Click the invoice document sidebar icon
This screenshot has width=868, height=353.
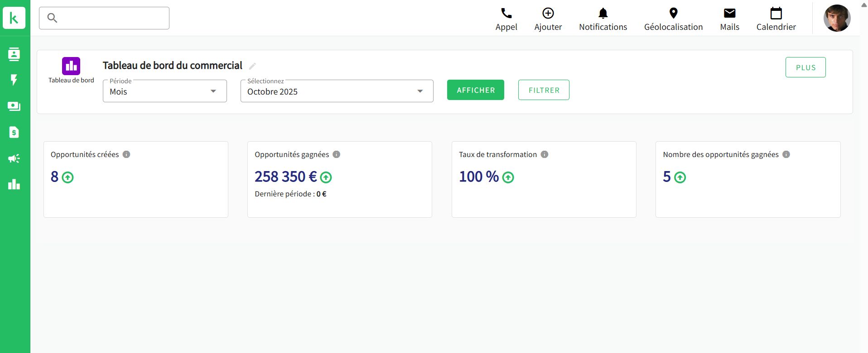(x=14, y=132)
